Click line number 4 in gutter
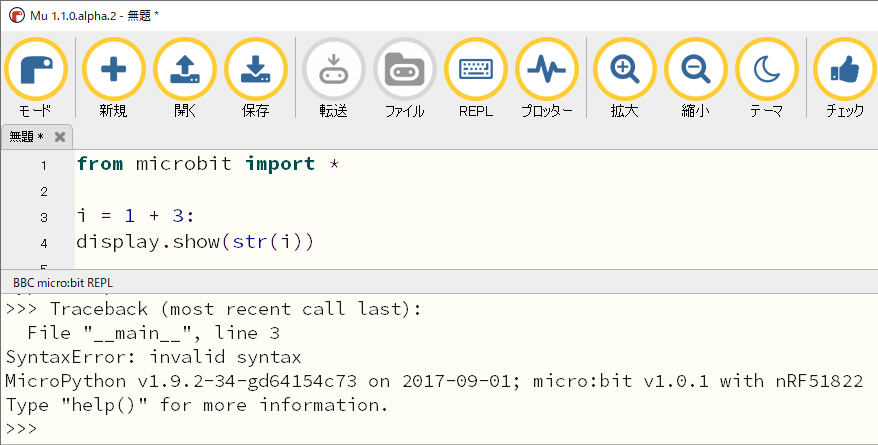Screen dimensions: 878x445 click(x=44, y=243)
